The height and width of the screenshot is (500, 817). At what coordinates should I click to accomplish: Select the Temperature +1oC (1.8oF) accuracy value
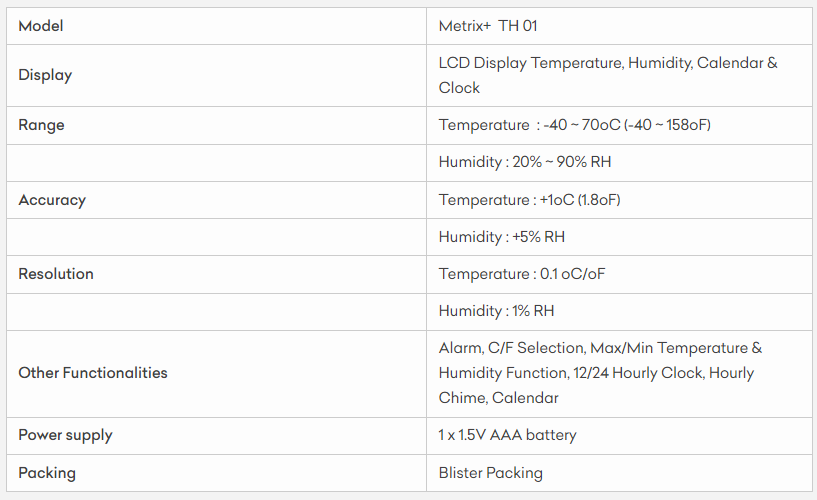coord(529,200)
